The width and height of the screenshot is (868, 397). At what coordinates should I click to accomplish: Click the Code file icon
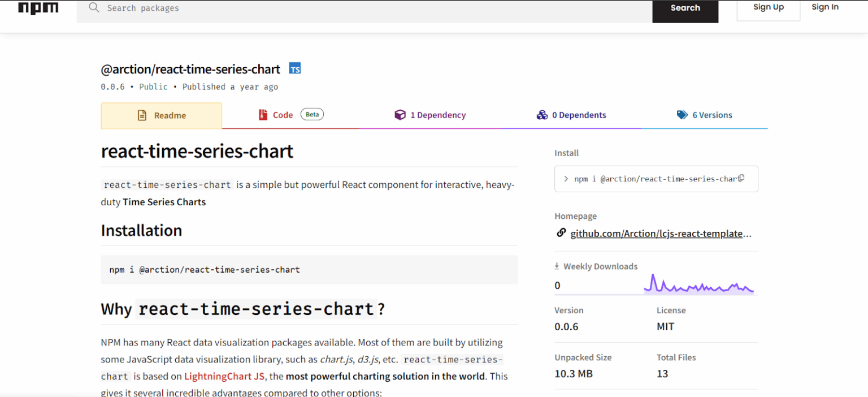point(262,114)
